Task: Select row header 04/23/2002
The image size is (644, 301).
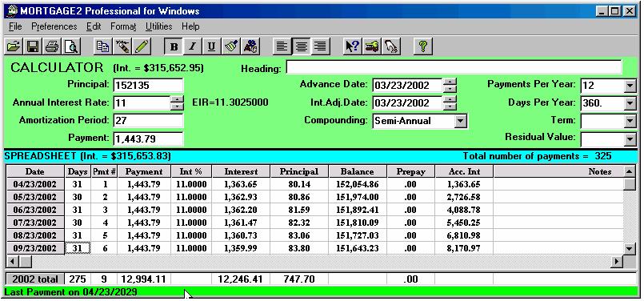Action: click(35, 184)
